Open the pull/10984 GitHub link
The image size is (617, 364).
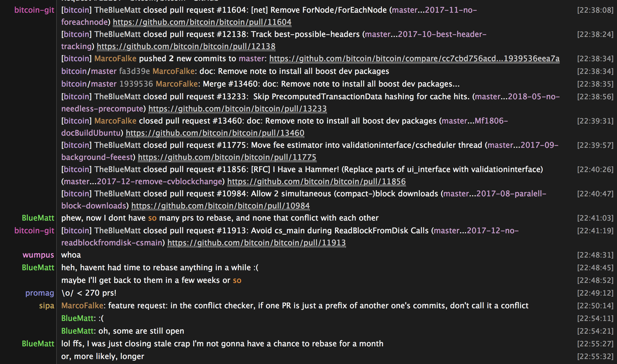point(220,206)
